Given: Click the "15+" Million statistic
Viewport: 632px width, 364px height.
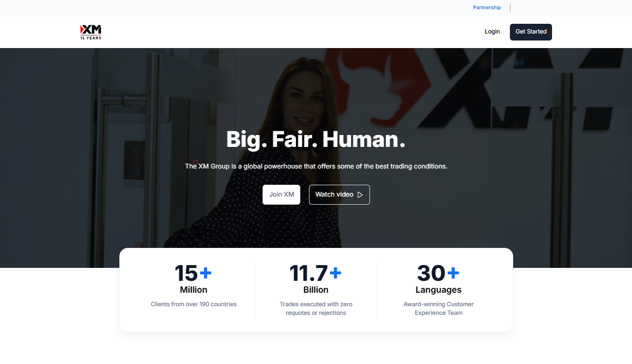Looking at the screenshot, I should (x=193, y=273).
